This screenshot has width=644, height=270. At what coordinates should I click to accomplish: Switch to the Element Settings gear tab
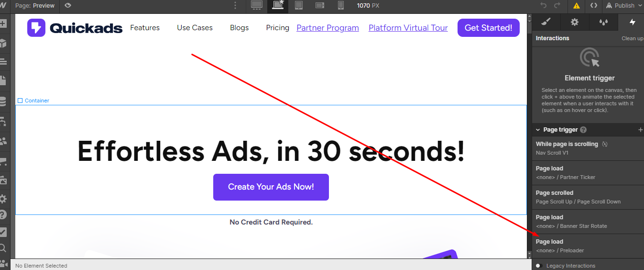click(x=575, y=22)
